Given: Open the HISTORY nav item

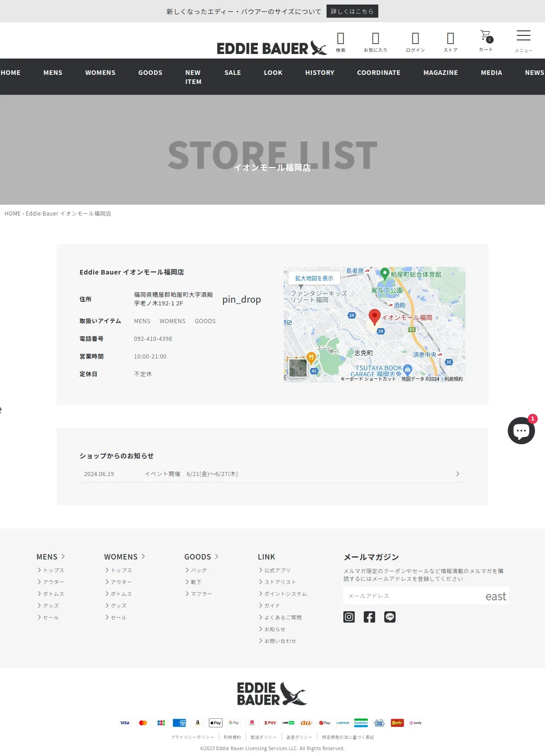Looking at the screenshot, I should (320, 73).
